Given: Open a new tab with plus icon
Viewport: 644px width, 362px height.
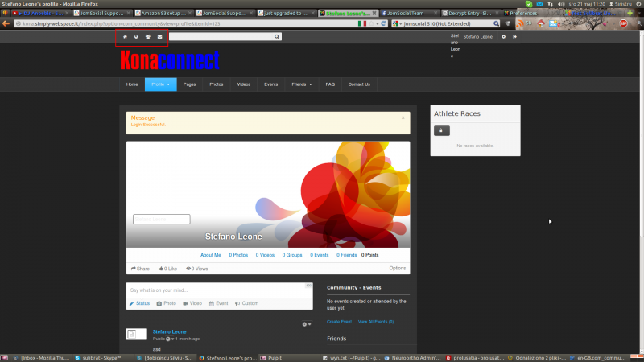Looking at the screenshot, I should point(630,13).
